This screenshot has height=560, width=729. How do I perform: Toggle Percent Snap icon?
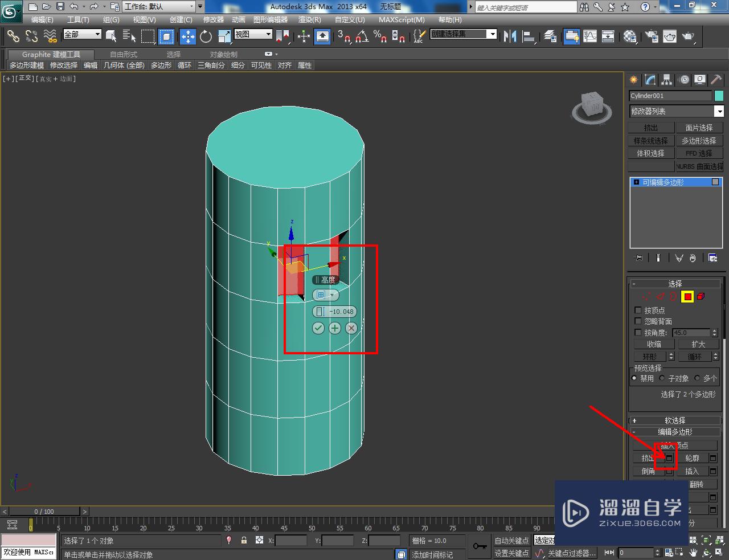pos(380,36)
